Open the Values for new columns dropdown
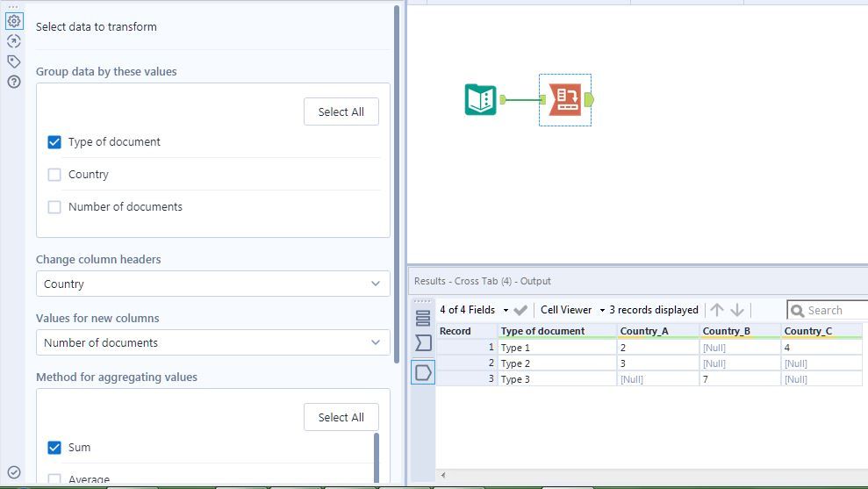 tap(213, 342)
